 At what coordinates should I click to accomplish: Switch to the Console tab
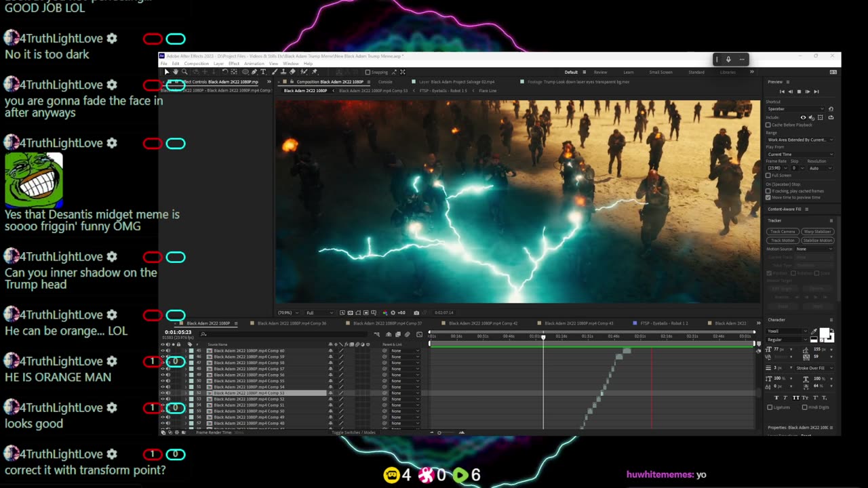(x=385, y=82)
